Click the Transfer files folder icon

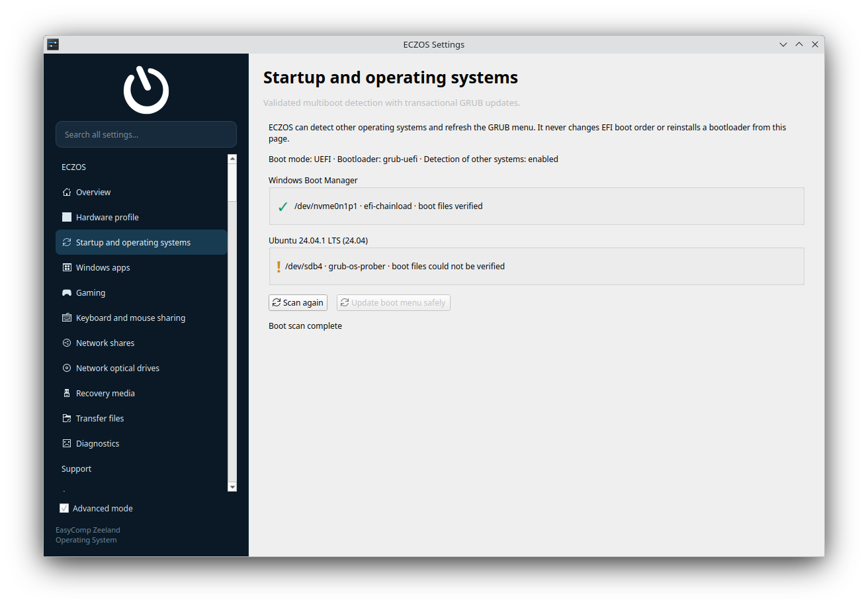67,419
